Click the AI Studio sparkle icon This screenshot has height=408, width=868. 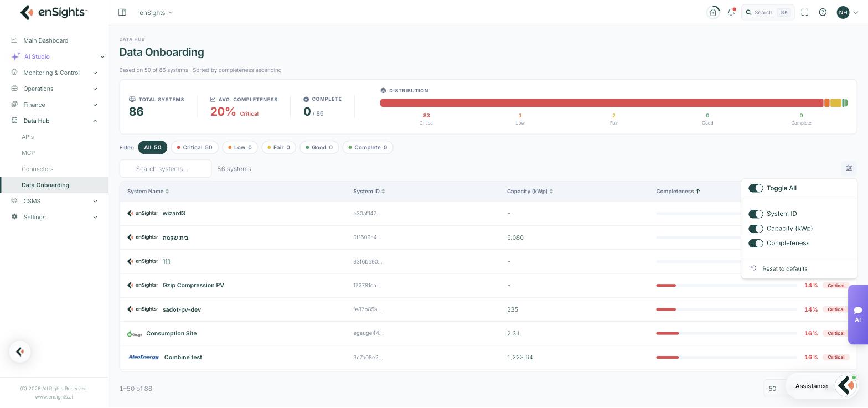click(x=15, y=56)
